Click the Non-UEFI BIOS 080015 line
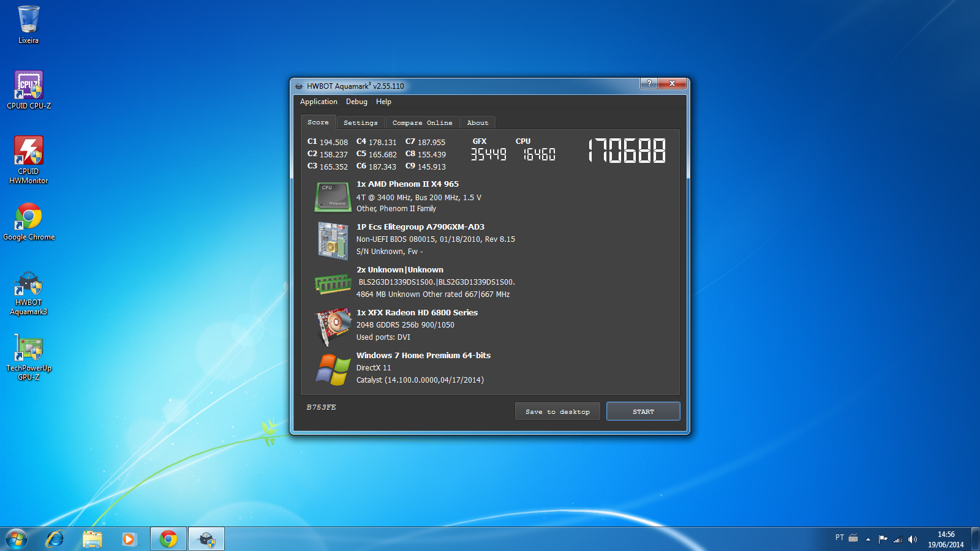 click(435, 239)
